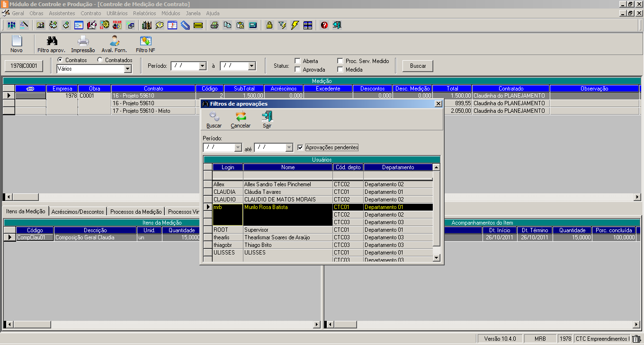Click the funnel filter toolbar icon
The height and width of the screenshot is (345, 644).
[282, 25]
